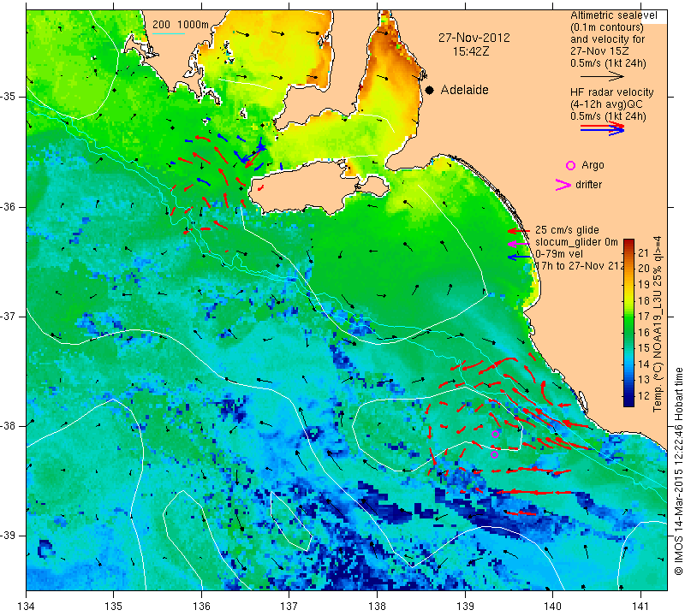This screenshot has width=685, height=616.
Task: Click the '0-79m vel' legend text
Action: pos(559,254)
